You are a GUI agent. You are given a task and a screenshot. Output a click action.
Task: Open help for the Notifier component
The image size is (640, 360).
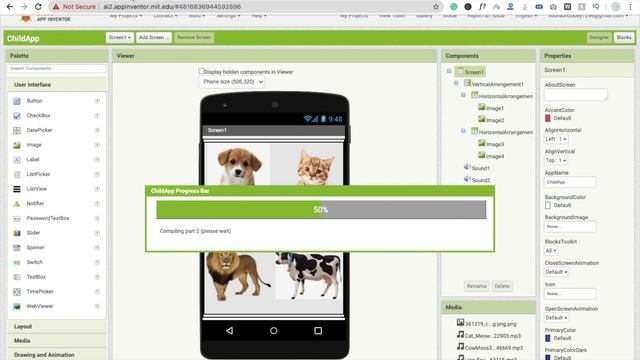pyautogui.click(x=97, y=204)
